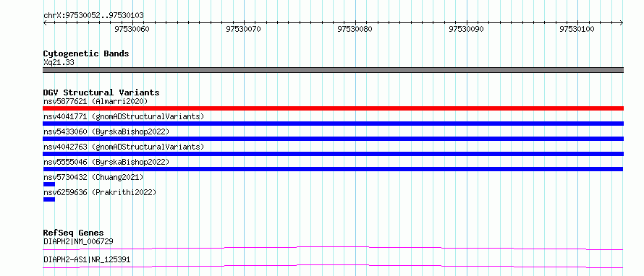Click the DGV Structural Variants track title

(101, 92)
